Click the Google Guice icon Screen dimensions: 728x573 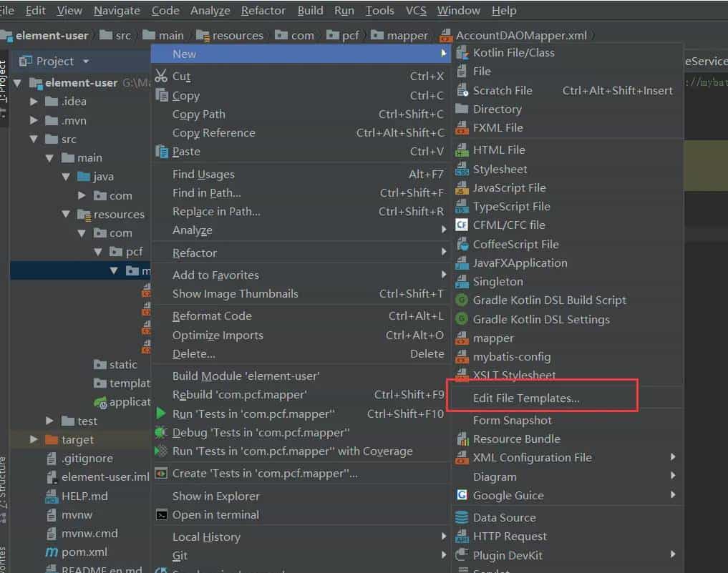pos(462,496)
